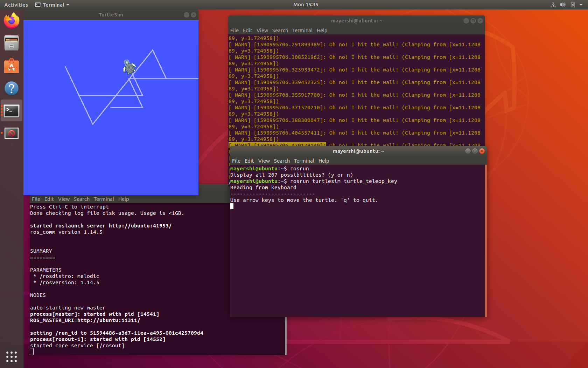Image resolution: width=588 pixels, height=368 pixels.
Task: Click the battery icon in top bar
Action: 573,5
